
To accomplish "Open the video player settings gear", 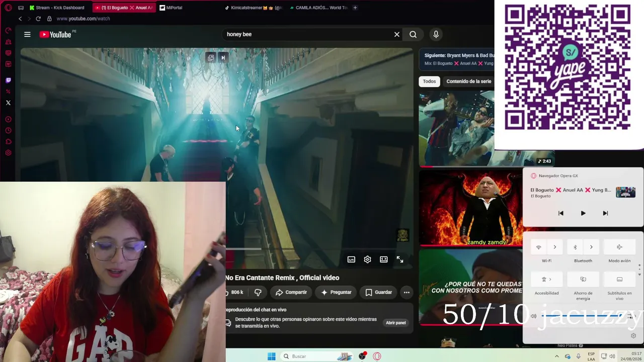I will tap(367, 259).
